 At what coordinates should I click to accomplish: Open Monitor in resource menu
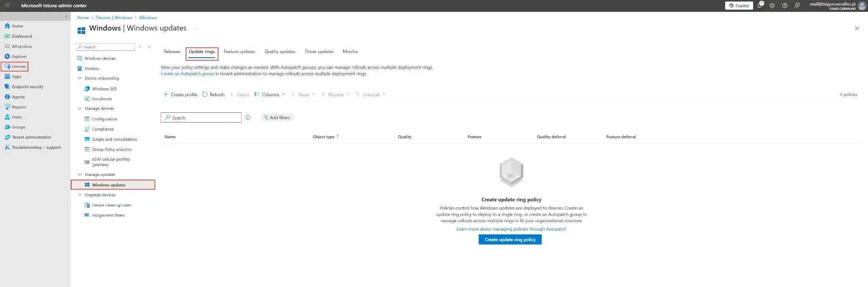point(92,69)
